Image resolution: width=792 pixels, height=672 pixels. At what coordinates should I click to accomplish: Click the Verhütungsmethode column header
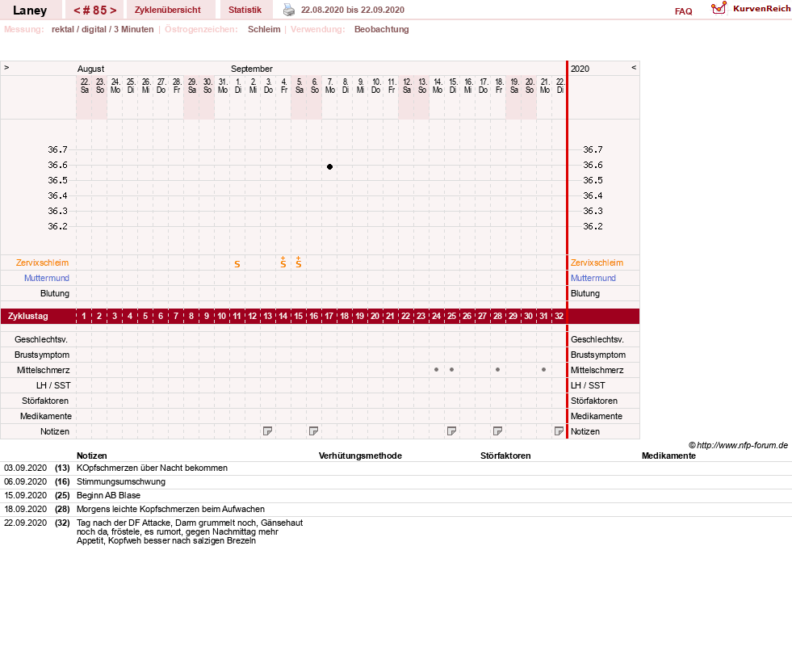pyautogui.click(x=360, y=456)
